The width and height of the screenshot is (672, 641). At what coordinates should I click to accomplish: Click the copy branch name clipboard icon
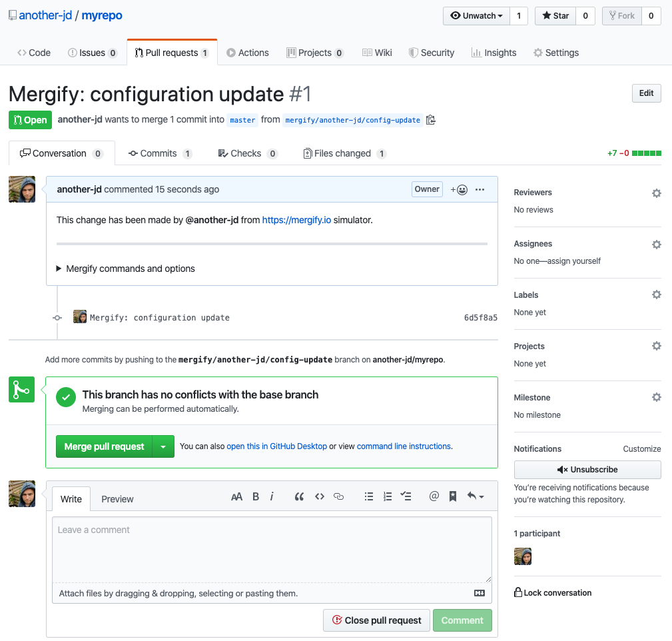[x=430, y=120]
